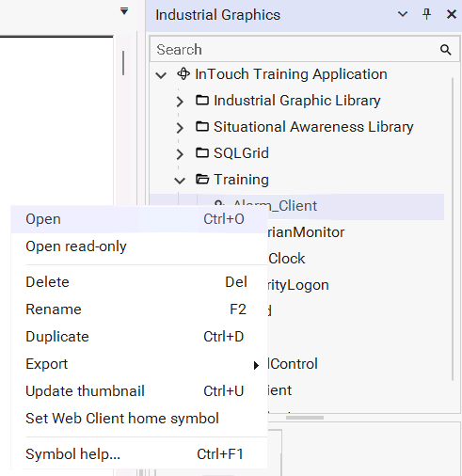Close the Industrial Graphics panel

(x=452, y=14)
